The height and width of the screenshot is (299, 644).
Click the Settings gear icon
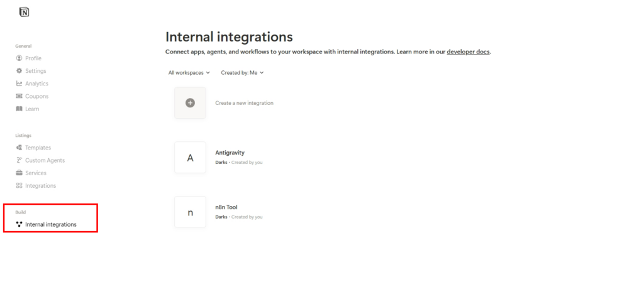[x=19, y=71]
